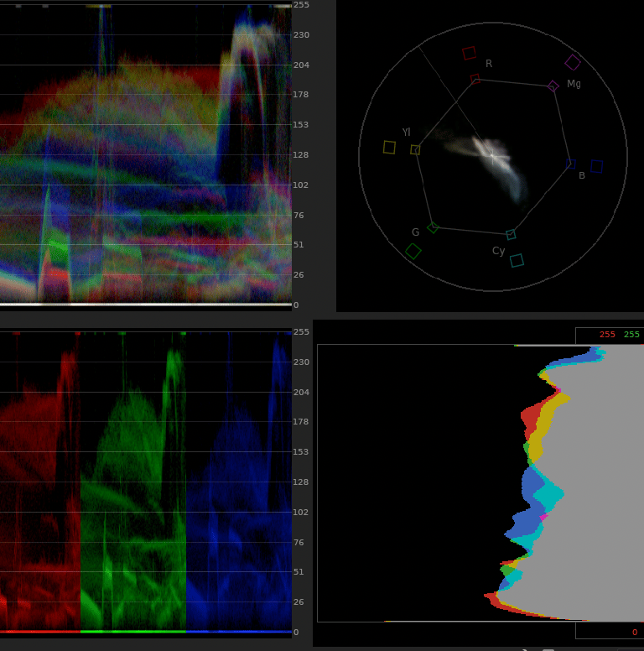Click the '26' label on the RGB parade scale
The image size is (644, 651).
coord(299,602)
